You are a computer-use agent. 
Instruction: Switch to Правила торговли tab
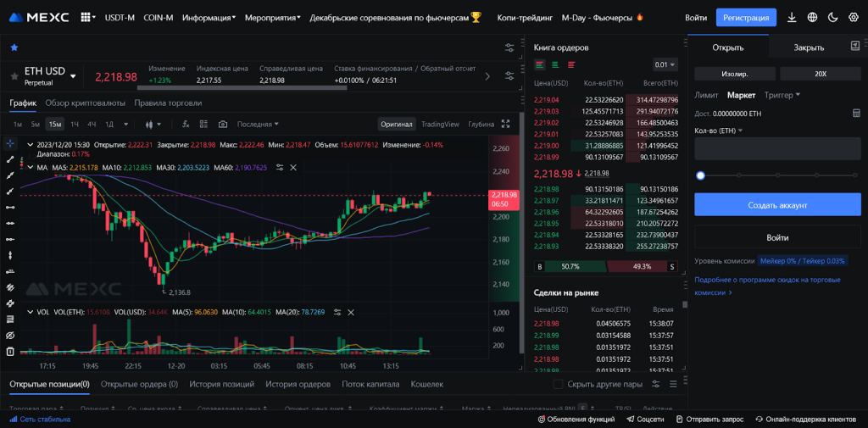(x=168, y=103)
